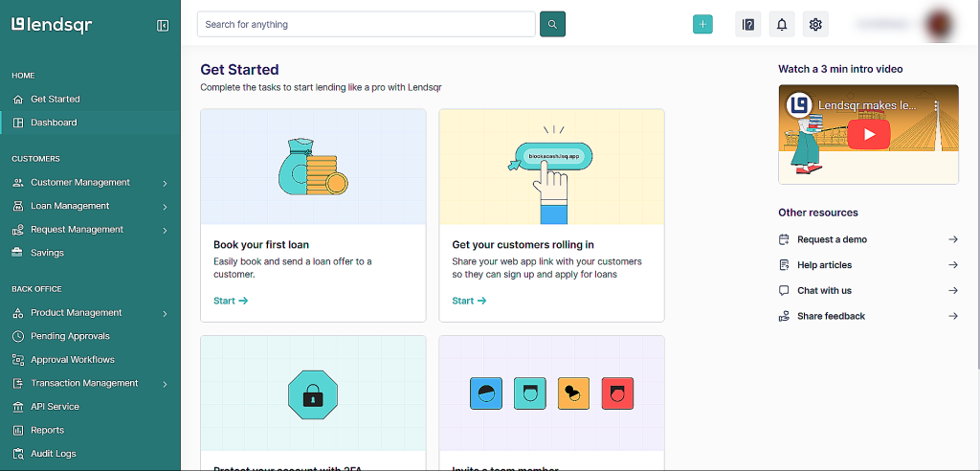Click Get your customers rolling in title
This screenshot has height=471, width=980.
(523, 244)
